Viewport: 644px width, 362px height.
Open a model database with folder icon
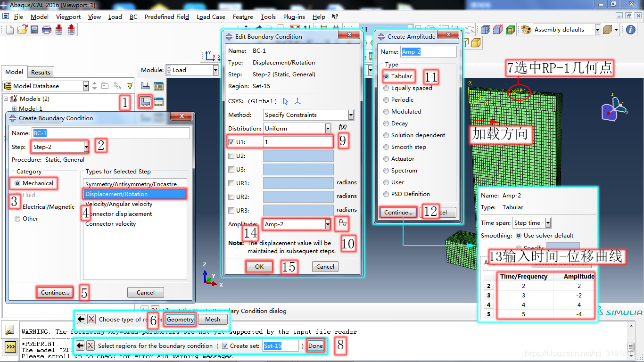pos(22,30)
